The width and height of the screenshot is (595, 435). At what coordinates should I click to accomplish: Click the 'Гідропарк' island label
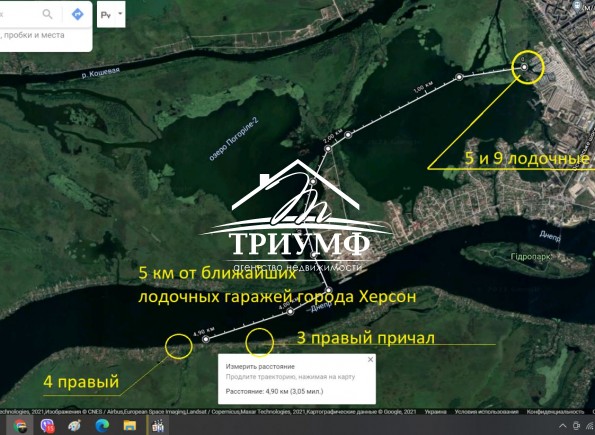click(x=531, y=257)
